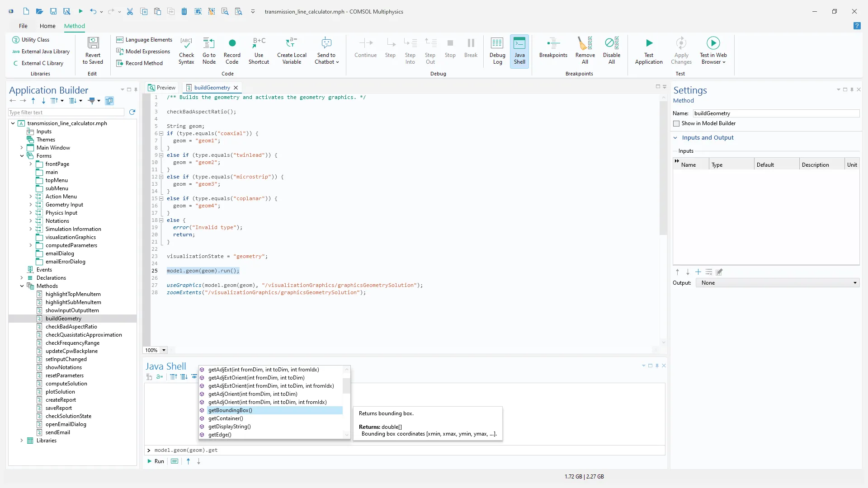This screenshot has height=488, width=868.
Task: Click the Test Application play icon
Action: point(649,44)
